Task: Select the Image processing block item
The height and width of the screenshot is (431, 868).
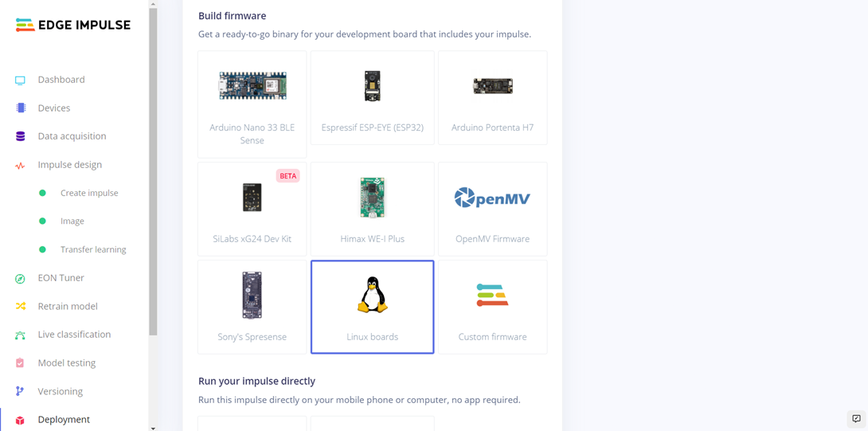Action: click(x=72, y=221)
